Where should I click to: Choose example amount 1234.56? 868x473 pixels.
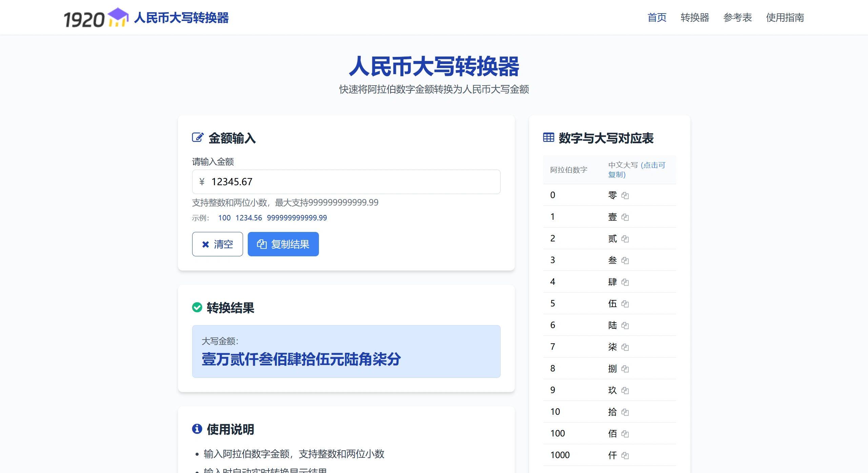248,218
